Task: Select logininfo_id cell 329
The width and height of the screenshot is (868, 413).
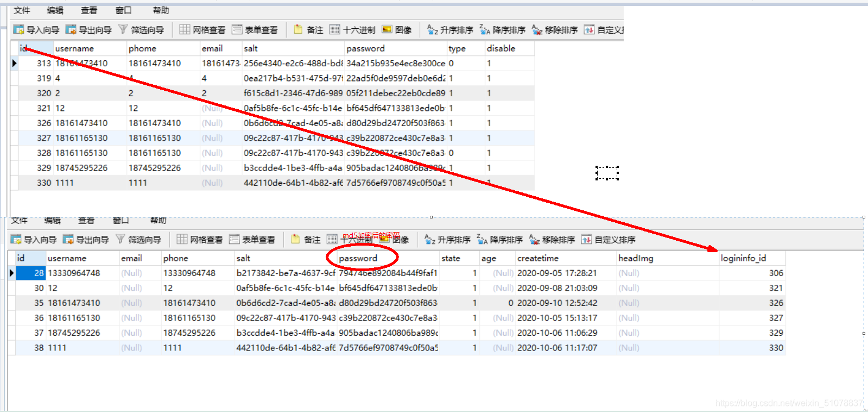Action: coord(752,333)
